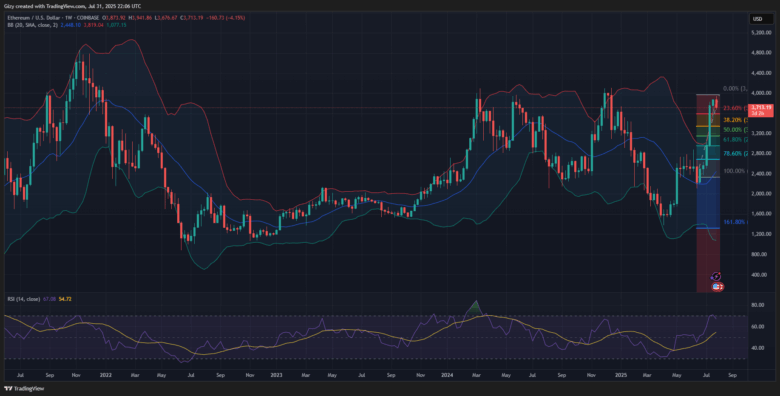The height and width of the screenshot is (396, 780).
Task: Click the RSI moving average value 54.72
Action: [x=66, y=299]
